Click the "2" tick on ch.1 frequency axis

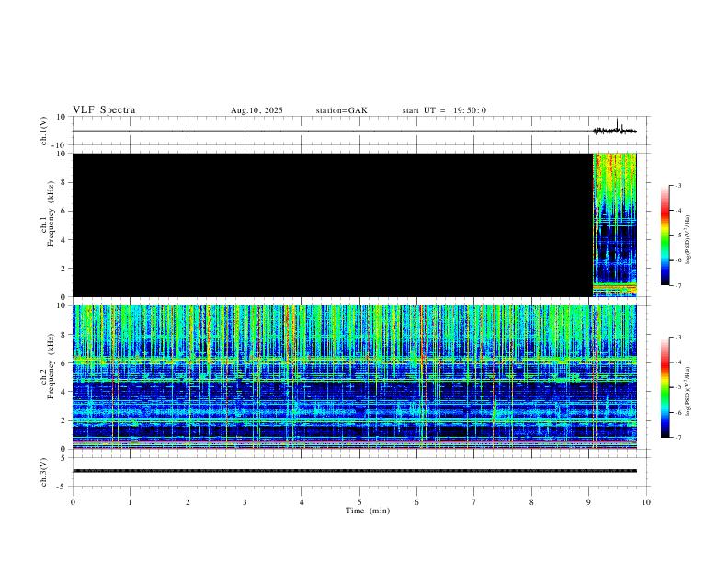63,269
